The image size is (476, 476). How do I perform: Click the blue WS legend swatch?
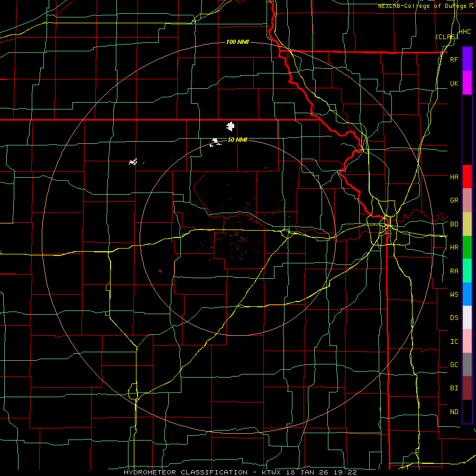click(467, 294)
